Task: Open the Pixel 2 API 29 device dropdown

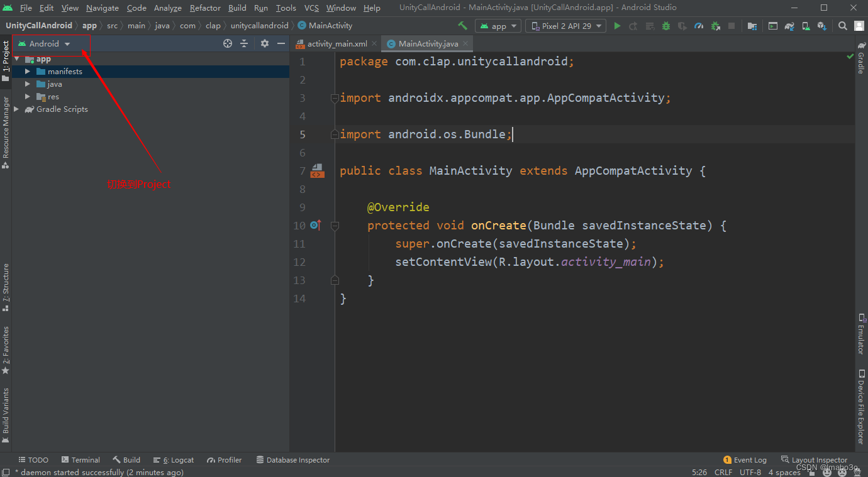Action: point(565,26)
